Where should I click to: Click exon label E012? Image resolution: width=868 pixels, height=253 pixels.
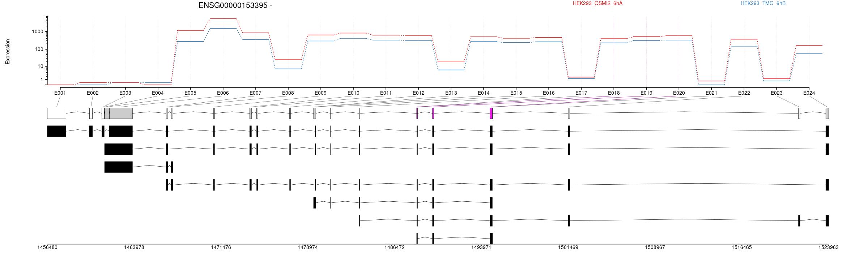click(x=418, y=93)
